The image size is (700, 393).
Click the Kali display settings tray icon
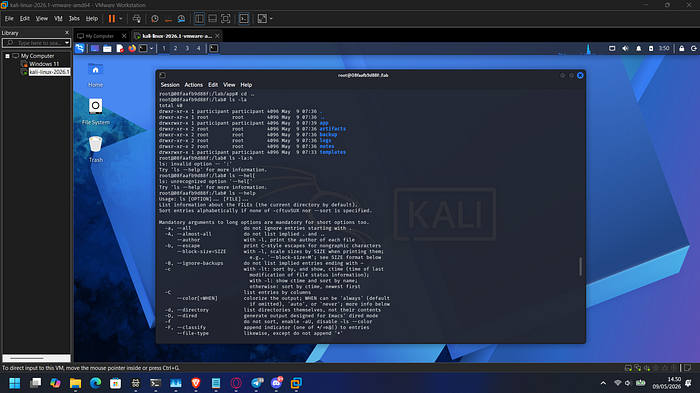pyautogui.click(x=612, y=48)
